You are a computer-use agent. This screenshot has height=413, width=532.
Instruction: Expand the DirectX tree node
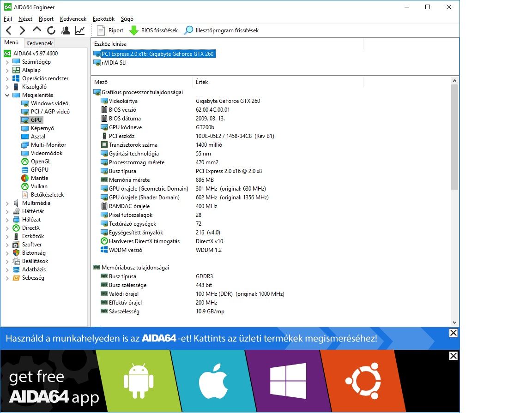[x=7, y=228]
